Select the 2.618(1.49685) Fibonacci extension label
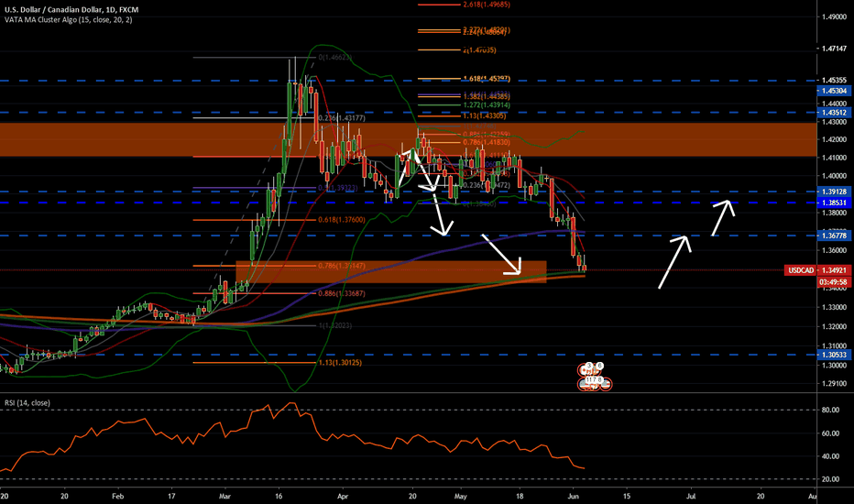Viewport: 854px width, 504px height. click(487, 5)
